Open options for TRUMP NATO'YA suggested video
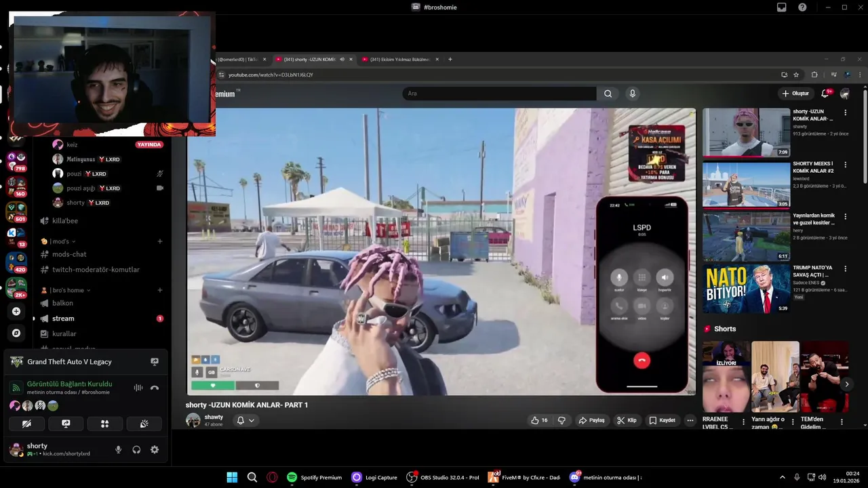 coord(845,268)
